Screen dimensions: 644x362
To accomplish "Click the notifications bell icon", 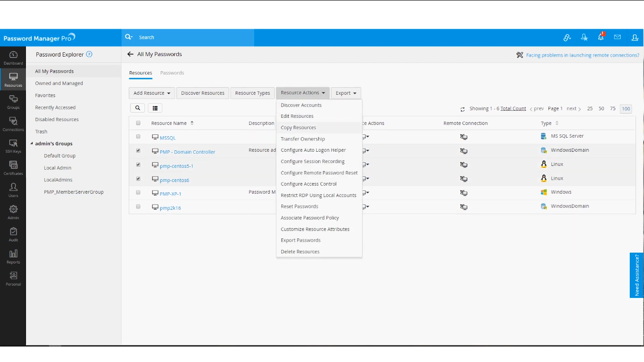I will 601,37.
